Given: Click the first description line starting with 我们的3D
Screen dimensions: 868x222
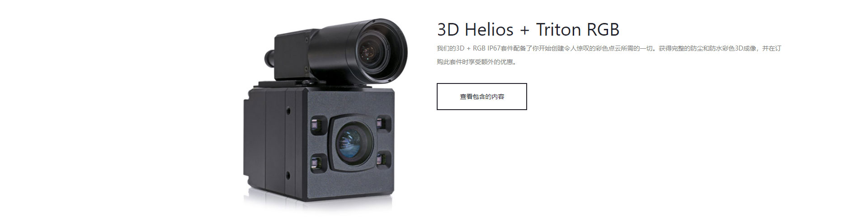Looking at the screenshot, I should pyautogui.click(x=609, y=48).
